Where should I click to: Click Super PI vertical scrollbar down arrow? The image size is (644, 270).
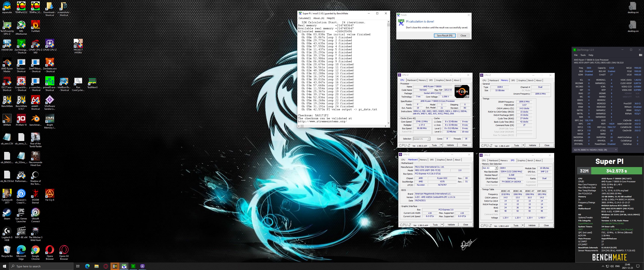[388, 123]
